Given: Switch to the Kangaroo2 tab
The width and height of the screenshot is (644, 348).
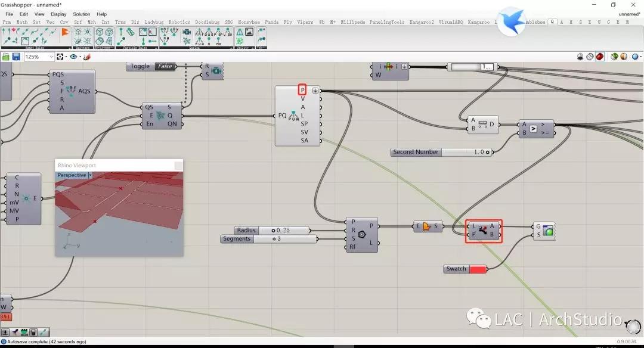Looking at the screenshot, I should [422, 22].
